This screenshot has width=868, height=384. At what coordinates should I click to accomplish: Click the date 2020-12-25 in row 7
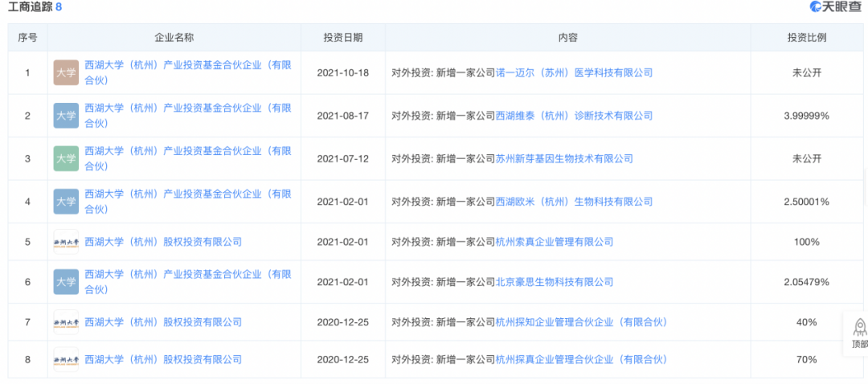pos(343,322)
